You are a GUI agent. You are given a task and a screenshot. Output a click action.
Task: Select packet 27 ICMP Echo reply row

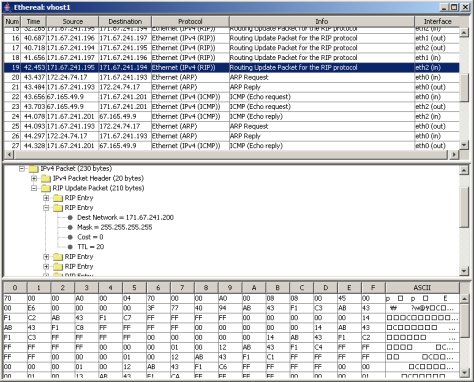coord(232,146)
